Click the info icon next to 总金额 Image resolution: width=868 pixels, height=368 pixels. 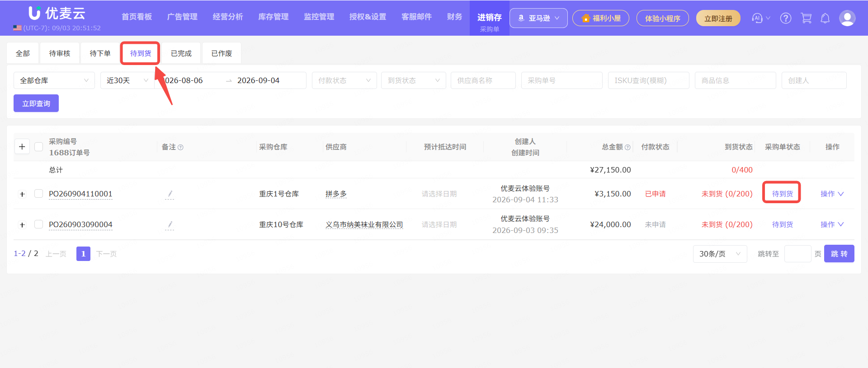pos(627,147)
